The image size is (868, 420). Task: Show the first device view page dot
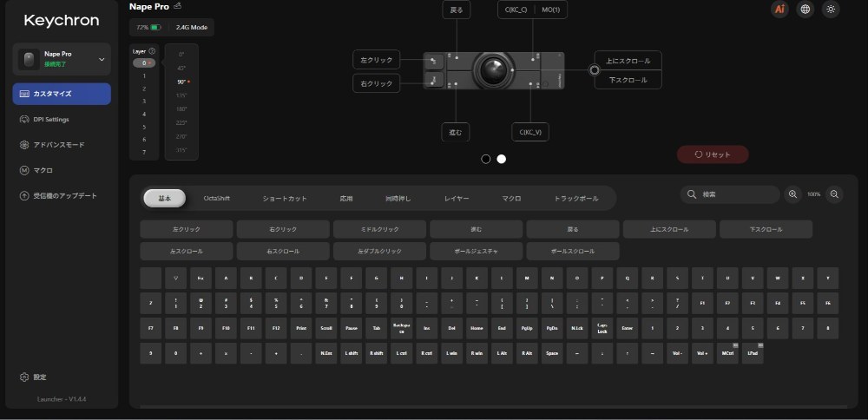tap(485, 159)
